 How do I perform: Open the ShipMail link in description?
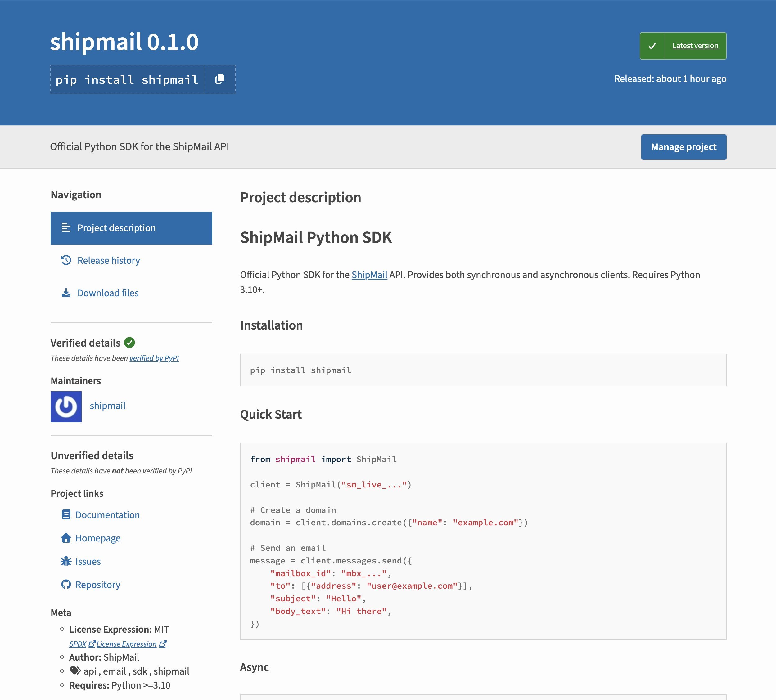(x=369, y=275)
